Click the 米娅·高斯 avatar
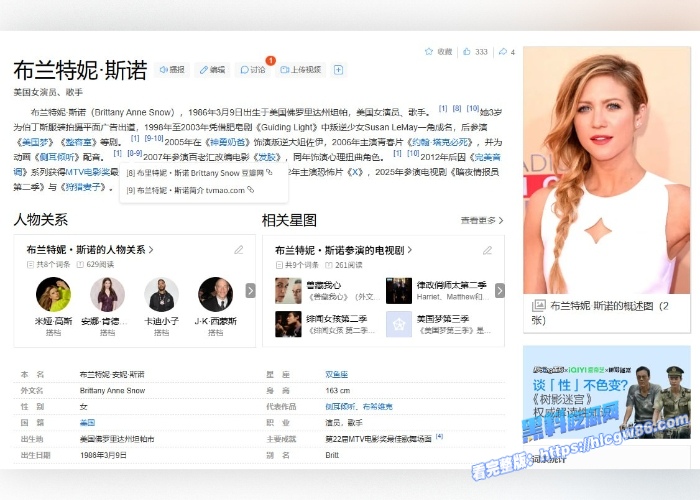Screen dimensions: 700x500 [x=53, y=294]
